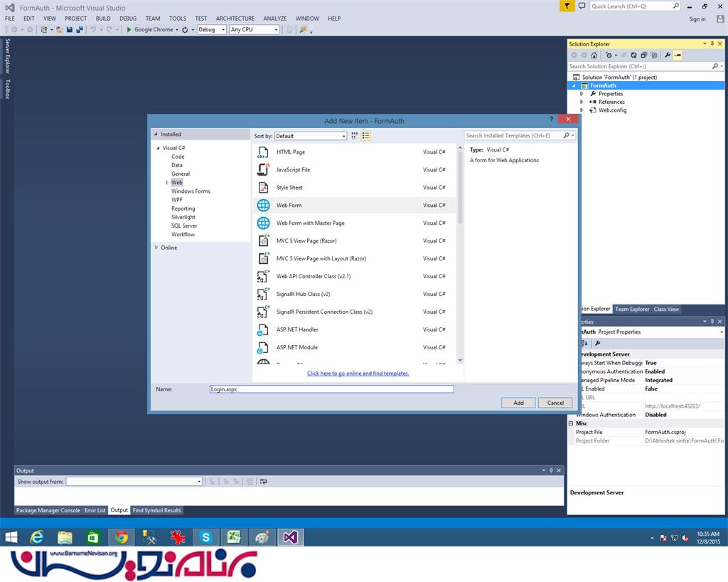Toggle Preview Selected Items in Solution Explorer
Screen dimensions: 728x582
678,55
